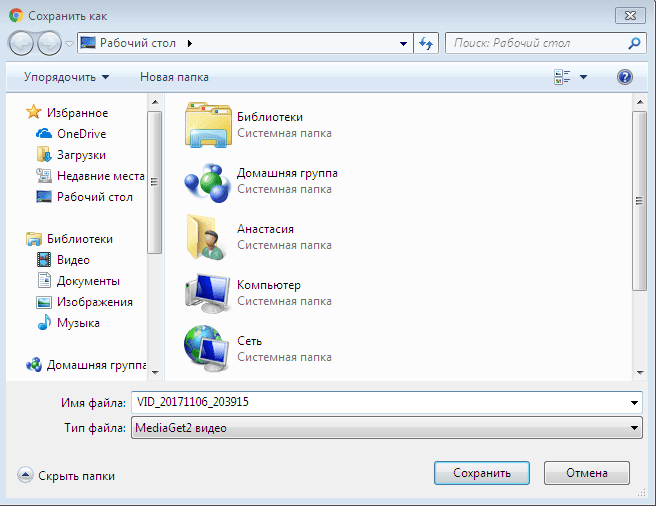
Task: Click the refresh button beside address bar
Action: pos(426,43)
